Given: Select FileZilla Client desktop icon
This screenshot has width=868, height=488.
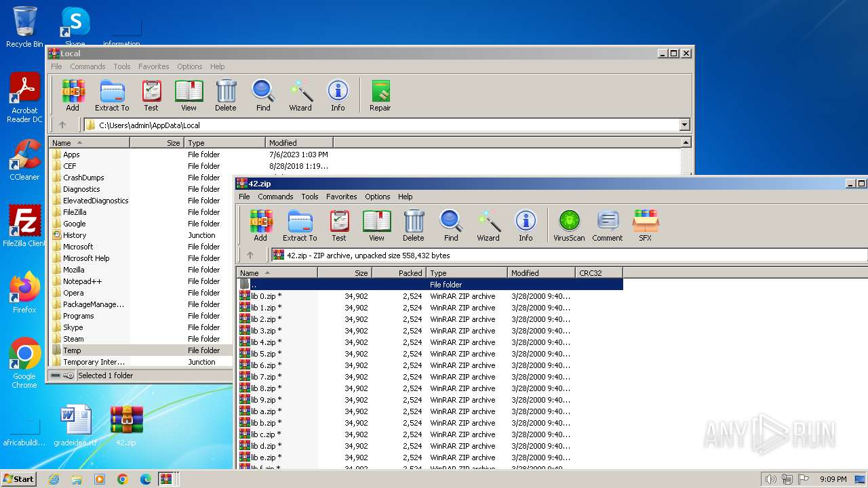Looking at the screenshot, I should coord(24,226).
